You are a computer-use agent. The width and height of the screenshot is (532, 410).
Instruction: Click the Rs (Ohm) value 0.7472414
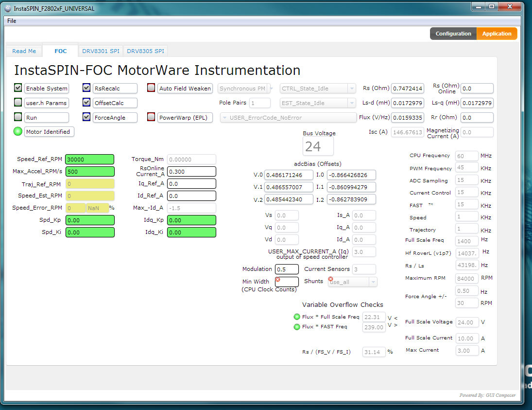pos(408,89)
